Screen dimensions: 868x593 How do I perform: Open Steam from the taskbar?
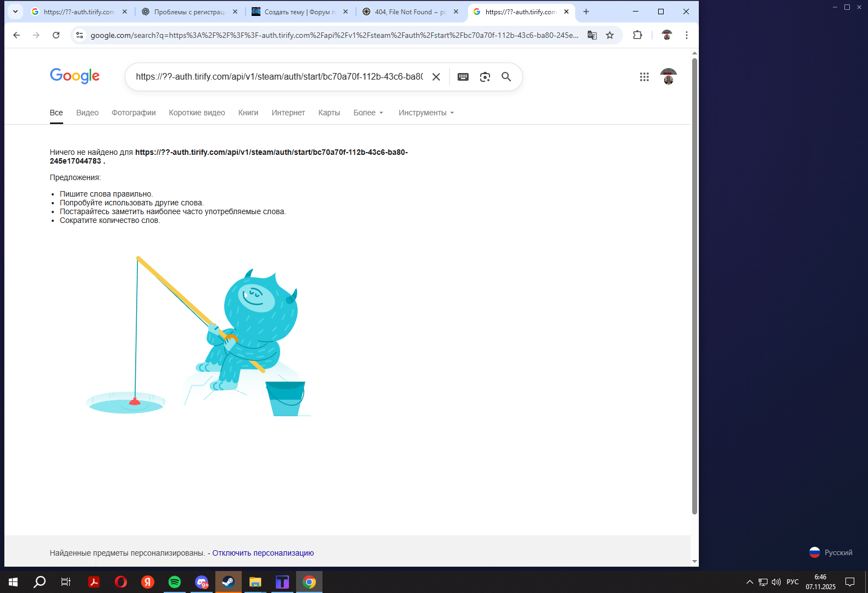(229, 582)
